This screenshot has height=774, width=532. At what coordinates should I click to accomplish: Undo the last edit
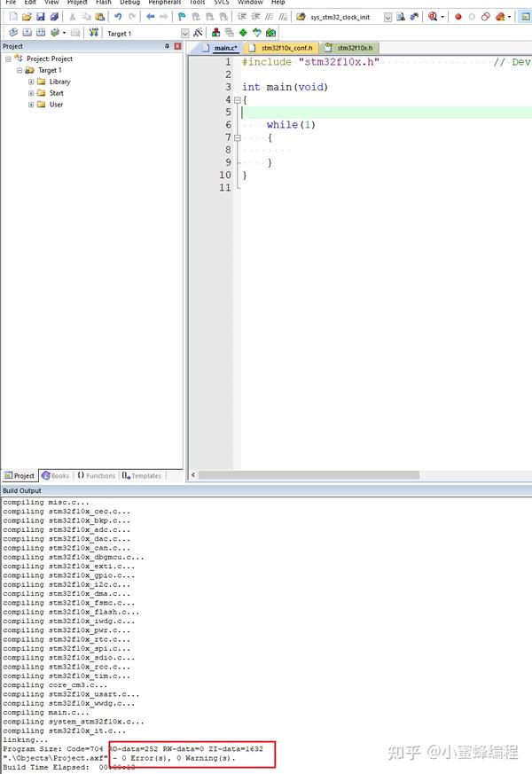[118, 17]
